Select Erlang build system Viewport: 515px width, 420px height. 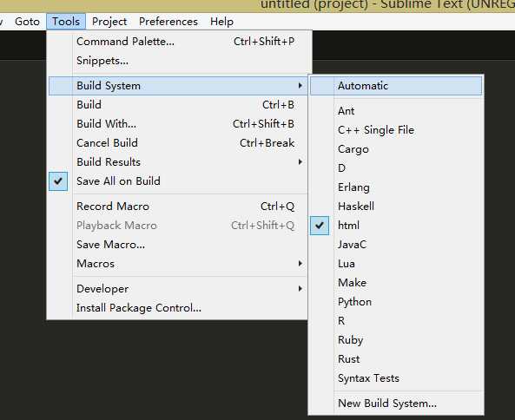click(x=396, y=187)
